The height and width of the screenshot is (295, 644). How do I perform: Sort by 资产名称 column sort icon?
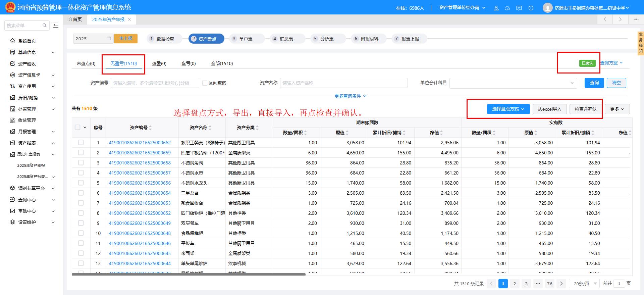pyautogui.click(x=210, y=128)
